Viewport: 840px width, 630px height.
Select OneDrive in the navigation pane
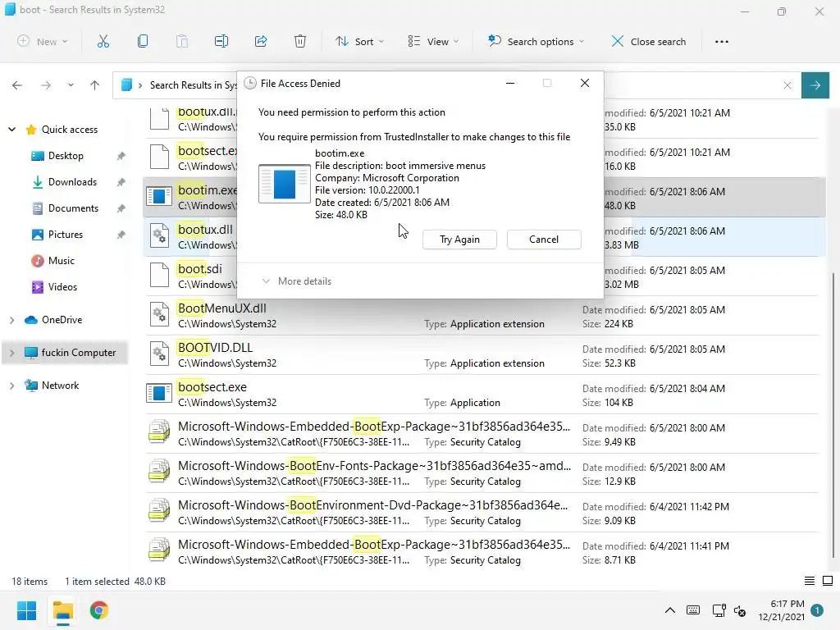point(62,320)
